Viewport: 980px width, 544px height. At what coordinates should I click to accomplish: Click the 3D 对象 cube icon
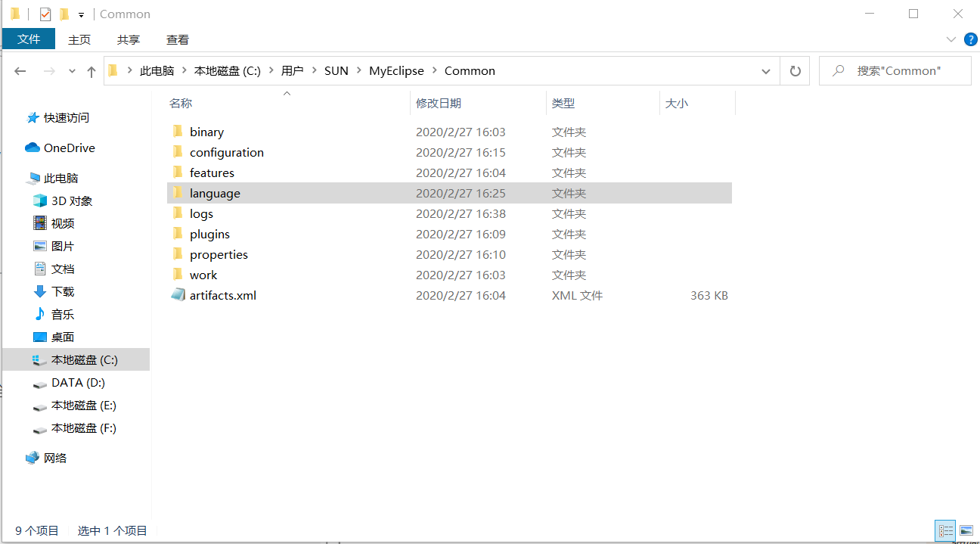click(40, 201)
